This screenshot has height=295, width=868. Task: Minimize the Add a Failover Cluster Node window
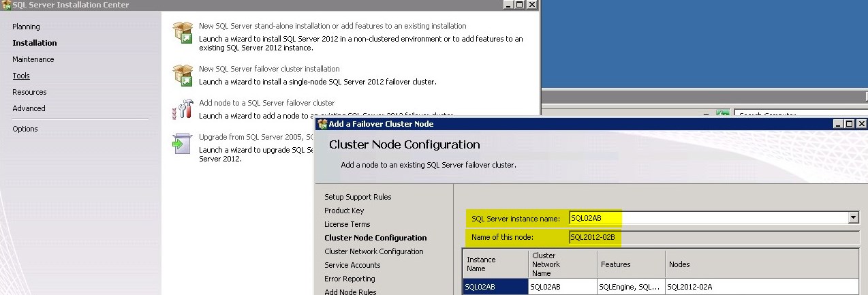839,124
